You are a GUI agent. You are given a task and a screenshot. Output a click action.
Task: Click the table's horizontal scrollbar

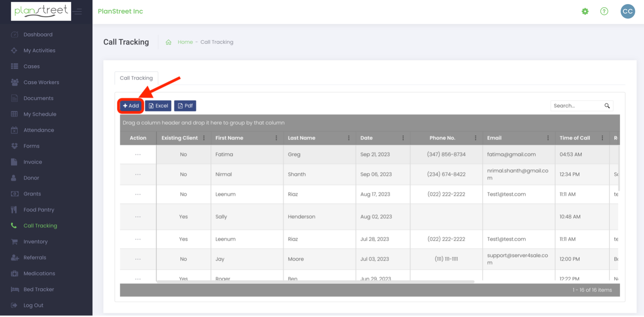coord(315,282)
